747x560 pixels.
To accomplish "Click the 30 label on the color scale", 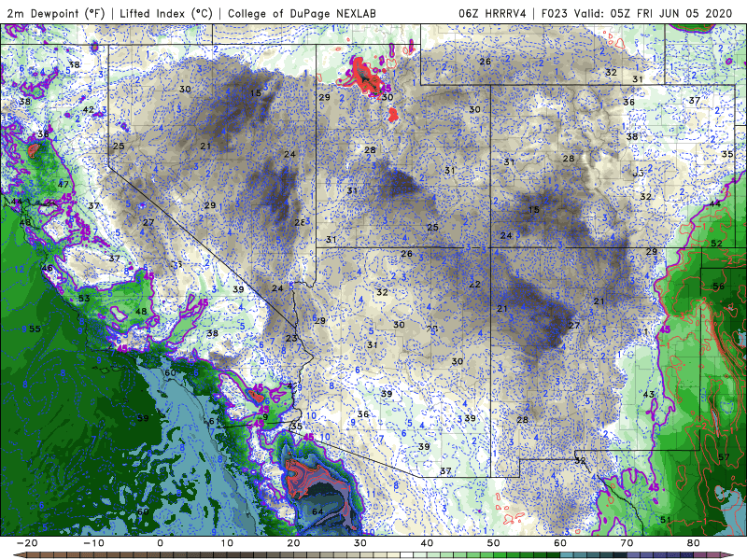I will 360,543.
